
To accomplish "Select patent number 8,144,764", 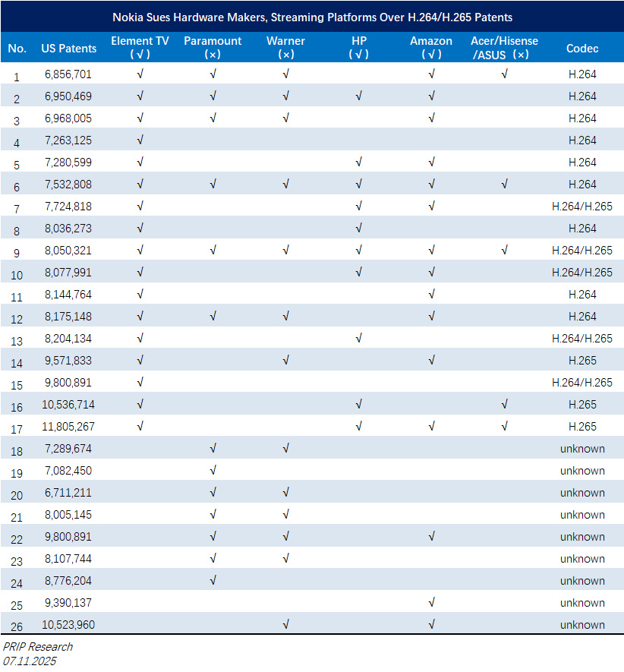I will pos(68,295).
